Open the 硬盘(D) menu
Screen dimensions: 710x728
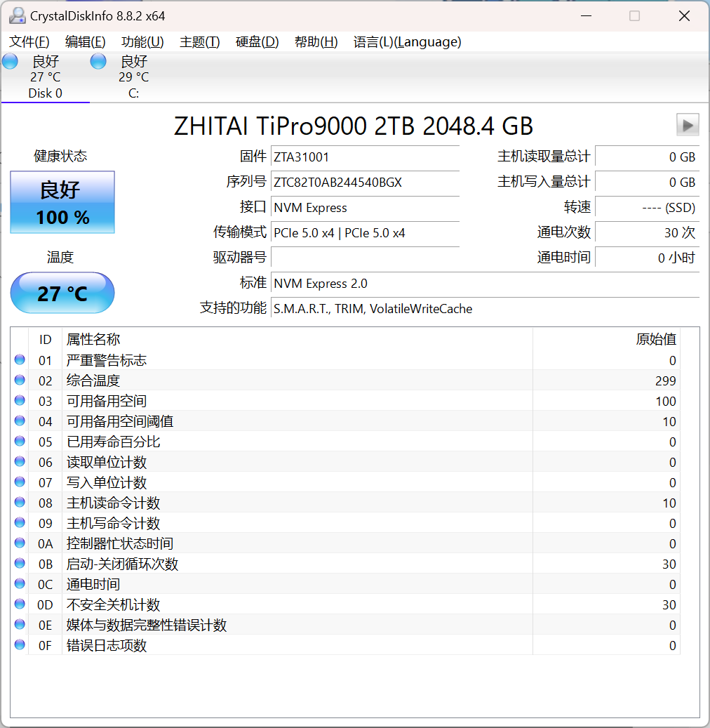pos(257,42)
